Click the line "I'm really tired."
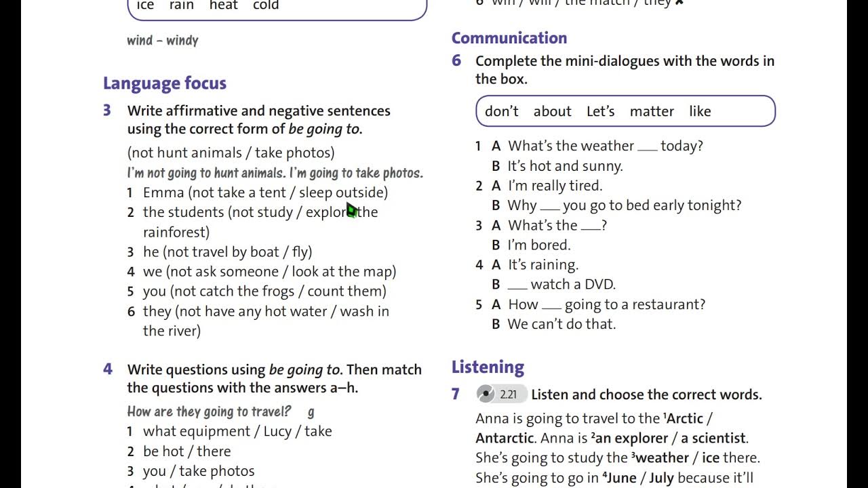This screenshot has width=868, height=488. click(555, 186)
